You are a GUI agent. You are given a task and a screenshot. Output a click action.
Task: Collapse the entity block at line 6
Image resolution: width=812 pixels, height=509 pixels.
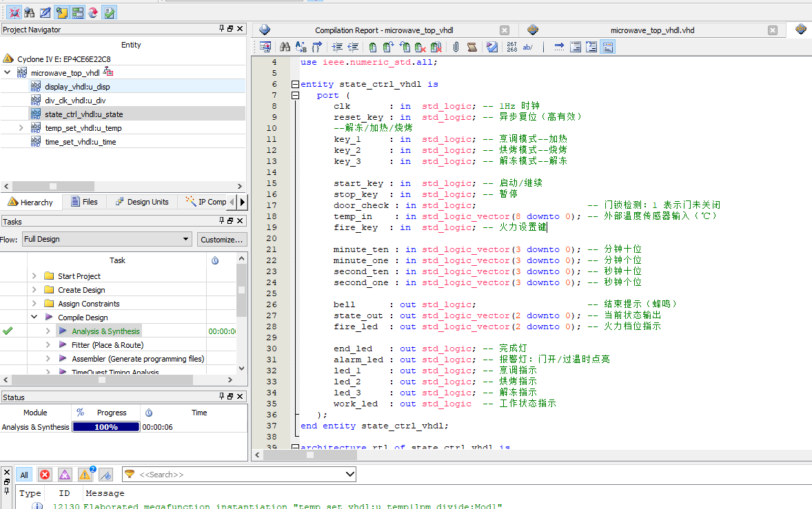click(295, 84)
